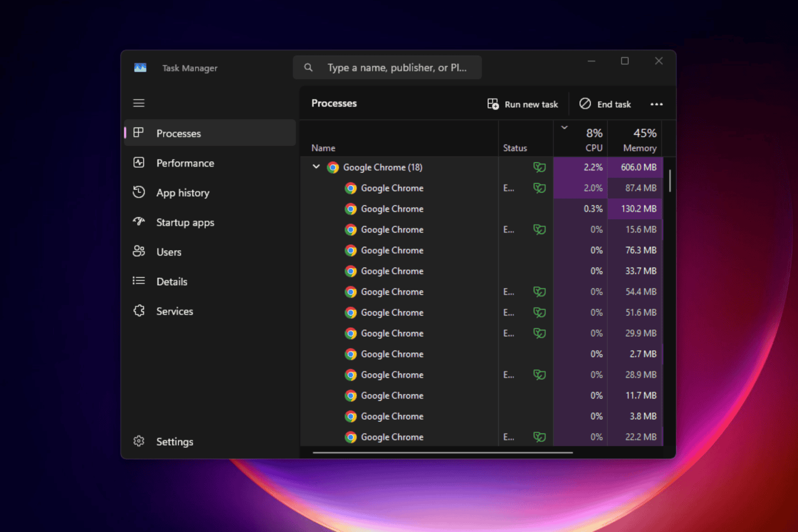Viewport: 798px width, 532px height.
Task: Click the App history clock icon
Action: 139,192
